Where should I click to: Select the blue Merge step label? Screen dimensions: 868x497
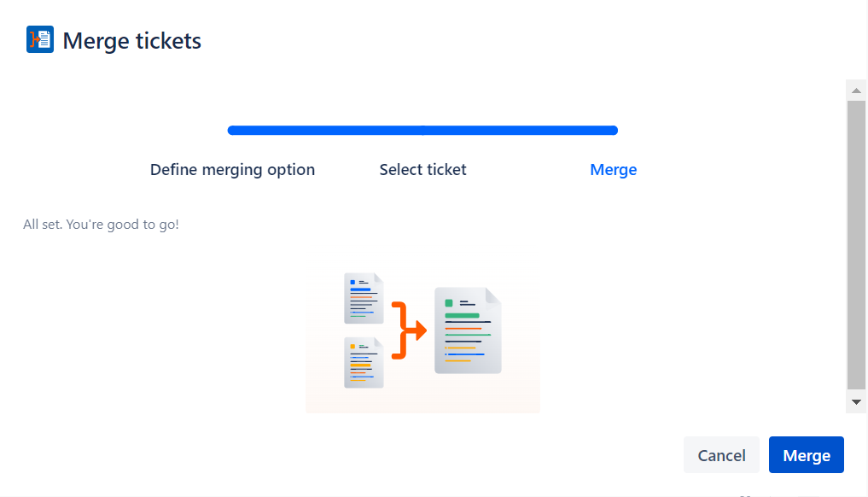(613, 169)
